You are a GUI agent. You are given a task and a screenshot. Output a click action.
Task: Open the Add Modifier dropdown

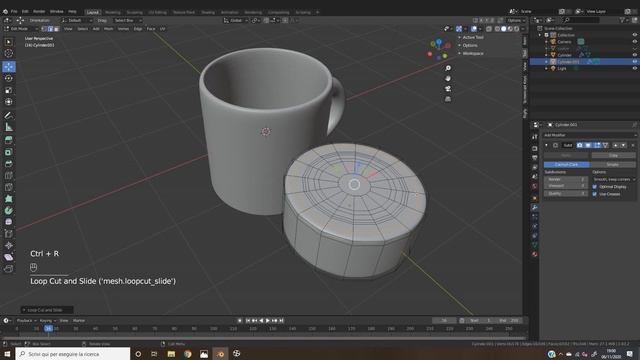[589, 135]
